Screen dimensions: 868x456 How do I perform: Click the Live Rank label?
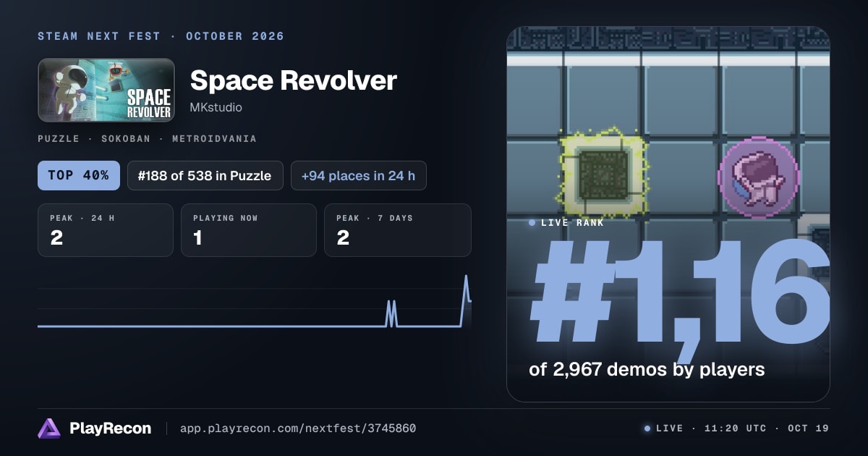(572, 222)
